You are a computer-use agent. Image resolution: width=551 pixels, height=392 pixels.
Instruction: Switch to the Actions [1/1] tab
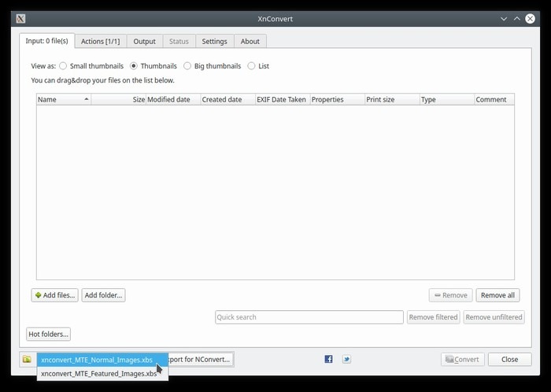click(100, 41)
